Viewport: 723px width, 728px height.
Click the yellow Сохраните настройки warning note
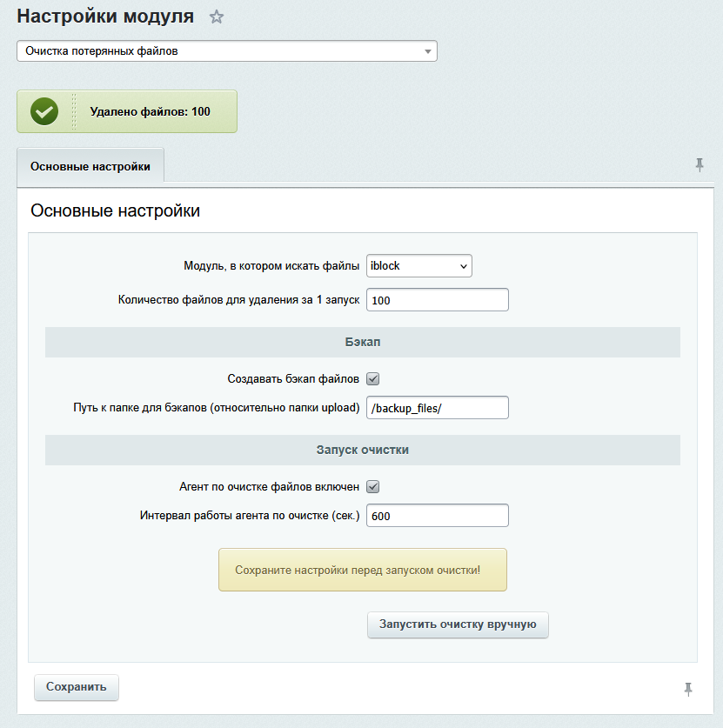[362, 570]
